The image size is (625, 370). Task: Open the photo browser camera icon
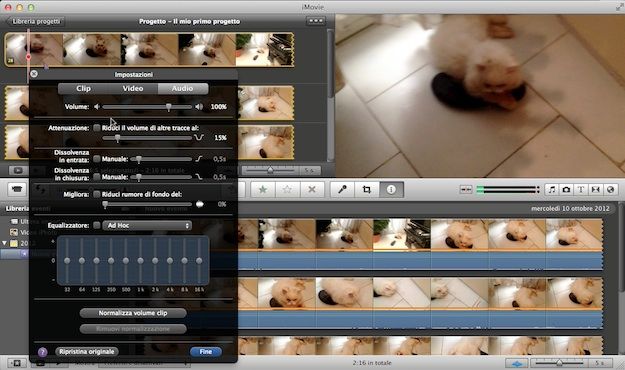(566, 190)
